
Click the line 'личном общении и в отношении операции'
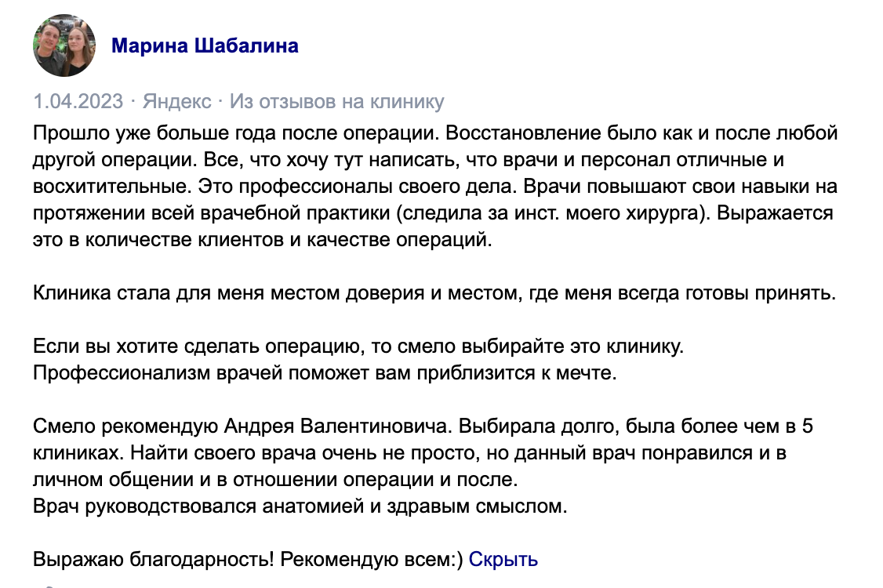275,478
